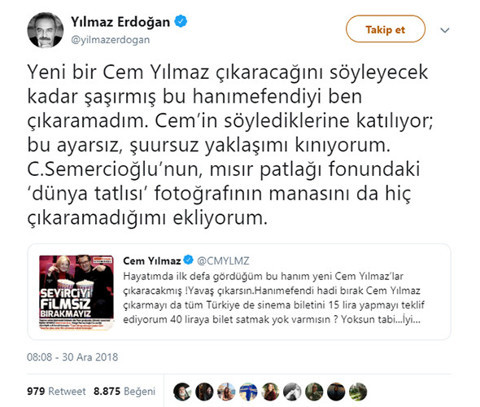Viewport: 480px width, 407px height.
Task: Open the quoted Cem Yılmaz tweet text
Action: [274, 298]
